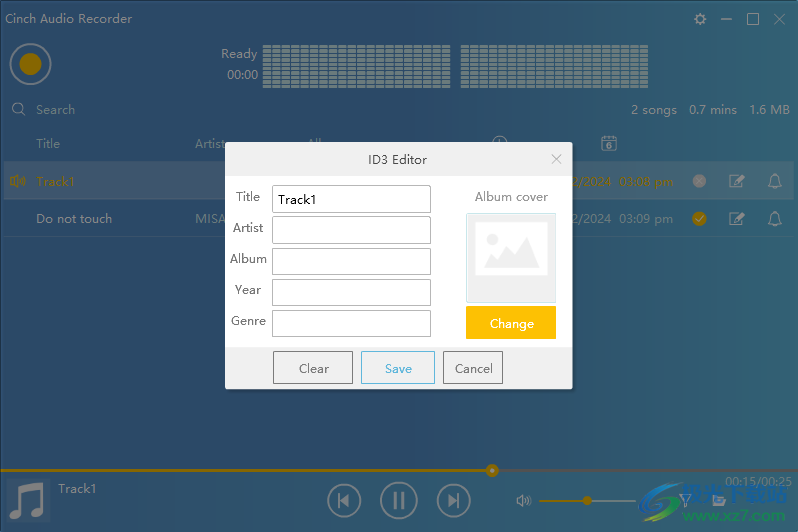The width and height of the screenshot is (798, 532).
Task: Click the previous track button
Action: [x=344, y=500]
